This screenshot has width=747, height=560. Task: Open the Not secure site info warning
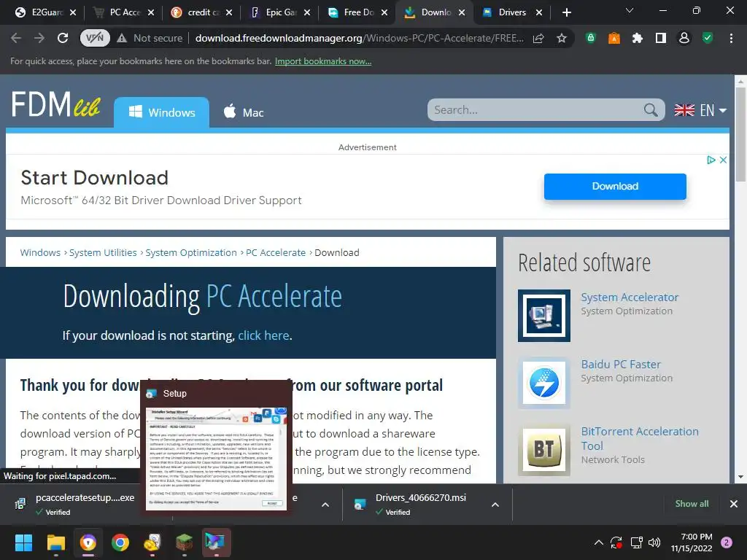(150, 38)
